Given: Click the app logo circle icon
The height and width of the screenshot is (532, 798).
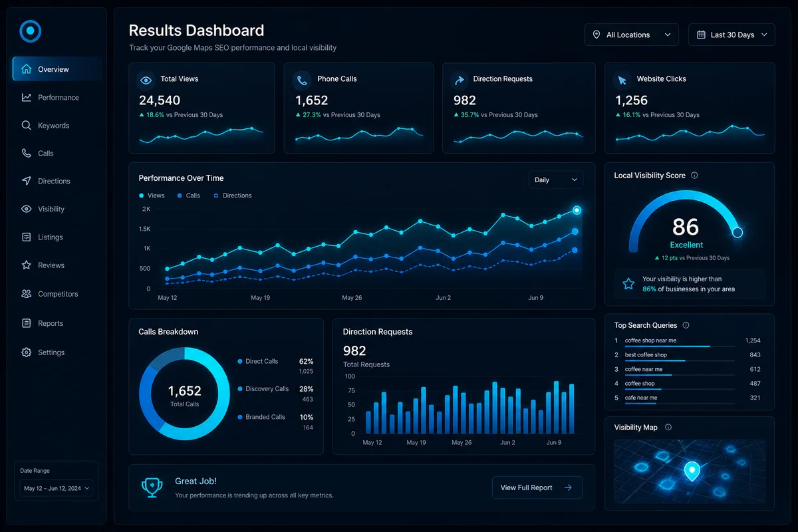Looking at the screenshot, I should pos(31,31).
